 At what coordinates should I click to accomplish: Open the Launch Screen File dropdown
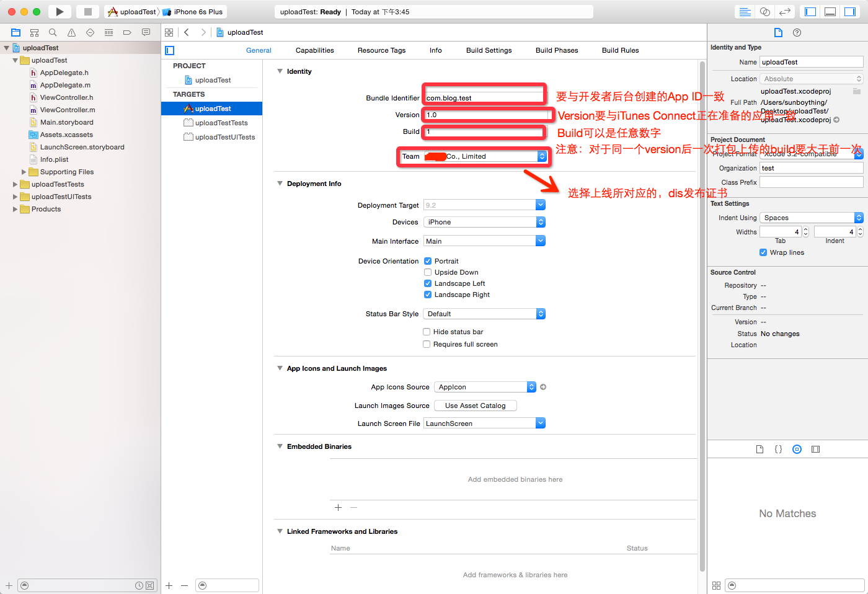pyautogui.click(x=484, y=423)
